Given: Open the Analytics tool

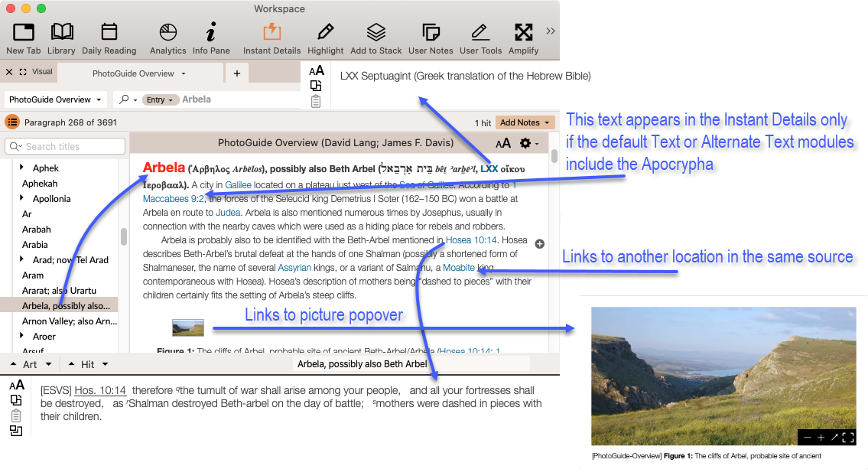Looking at the screenshot, I should point(167,32).
